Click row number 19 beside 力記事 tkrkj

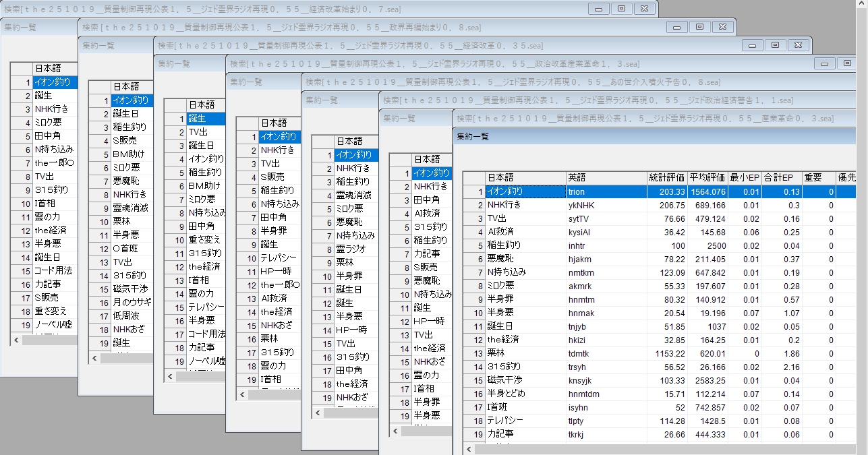(x=474, y=434)
